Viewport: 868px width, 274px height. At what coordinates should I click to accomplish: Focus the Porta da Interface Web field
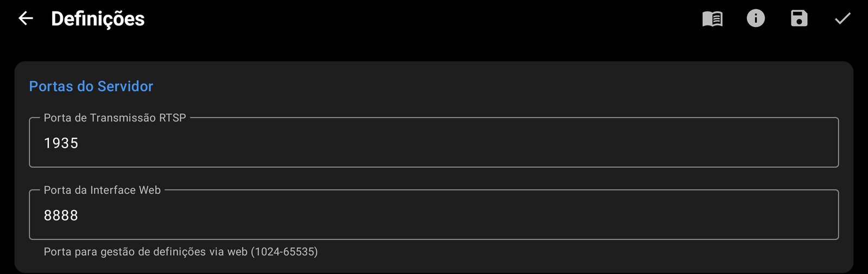(x=434, y=214)
